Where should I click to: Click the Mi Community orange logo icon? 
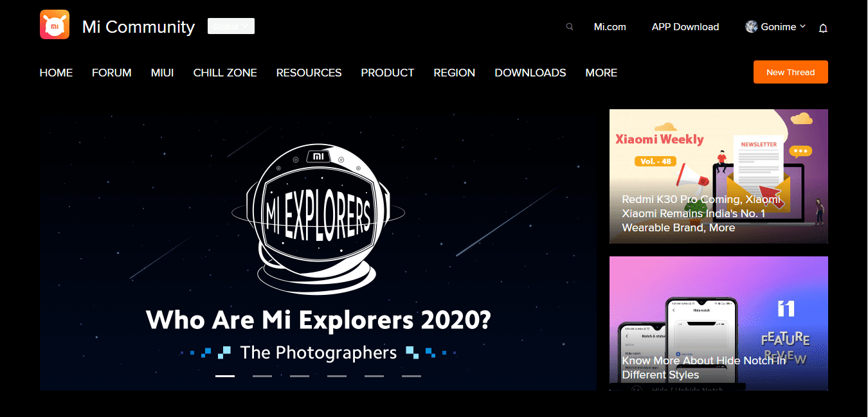click(55, 24)
